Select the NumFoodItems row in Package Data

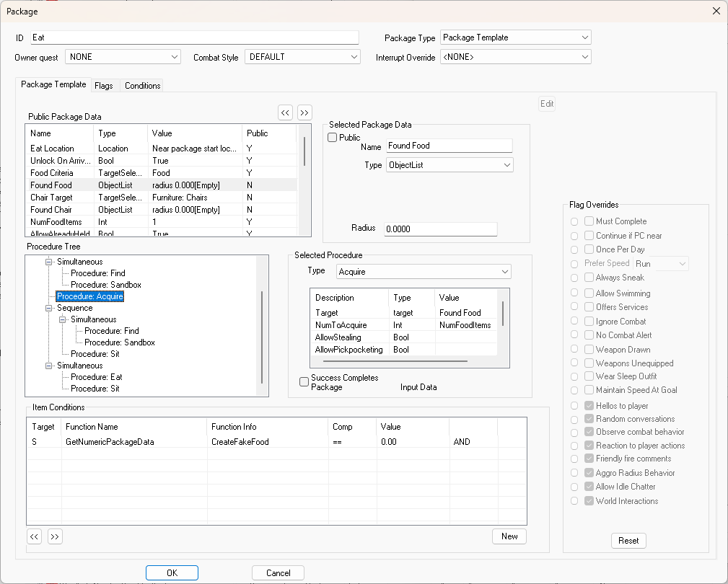[161, 222]
